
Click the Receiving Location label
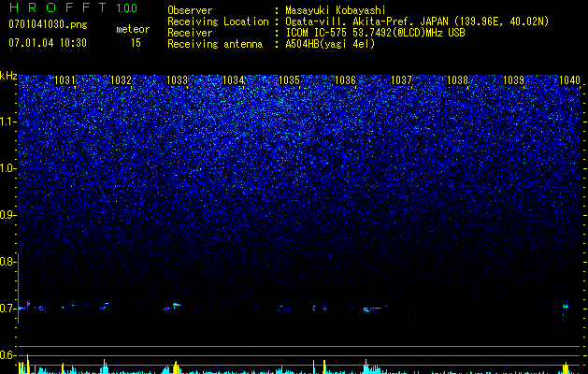[x=218, y=22]
